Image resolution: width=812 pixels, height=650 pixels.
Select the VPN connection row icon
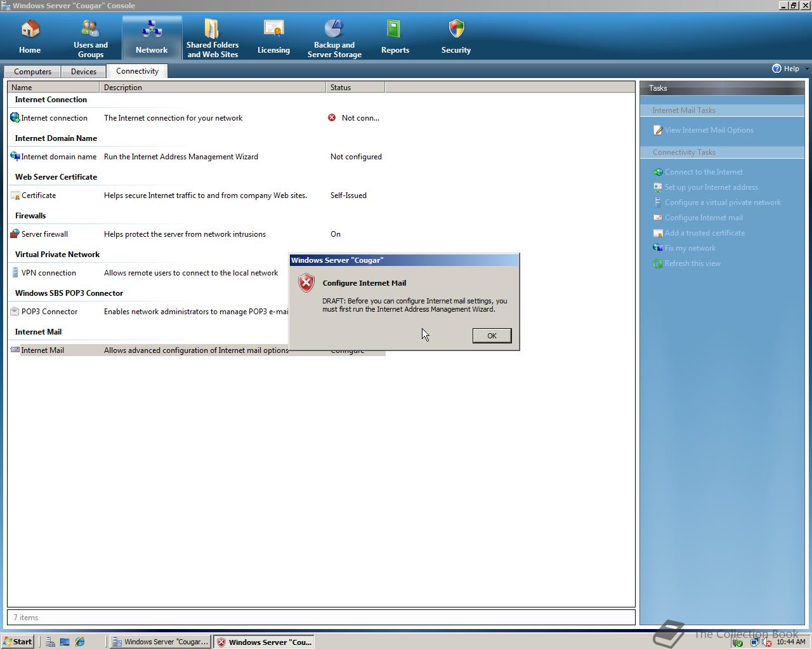click(x=15, y=272)
